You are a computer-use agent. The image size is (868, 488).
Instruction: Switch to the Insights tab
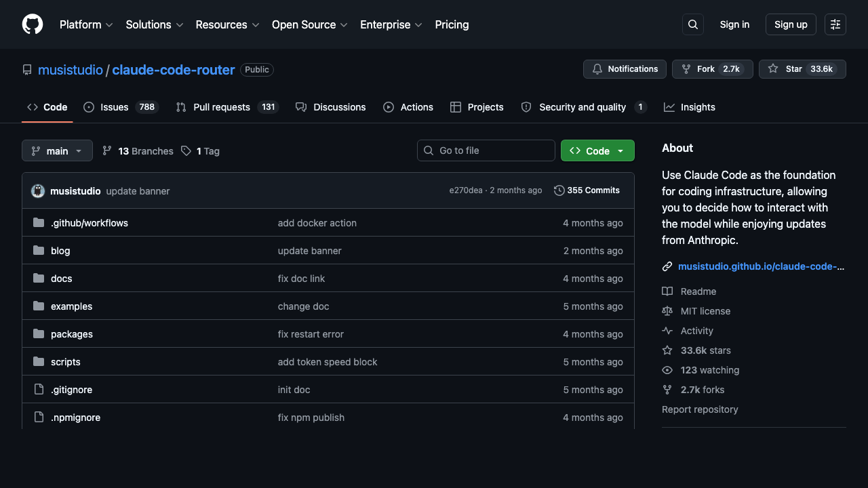tap(690, 107)
